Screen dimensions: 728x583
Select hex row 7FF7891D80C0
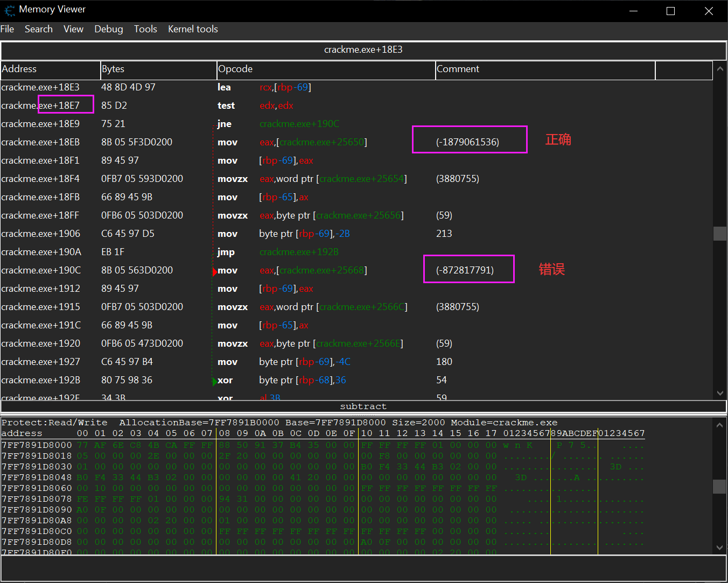point(323,531)
